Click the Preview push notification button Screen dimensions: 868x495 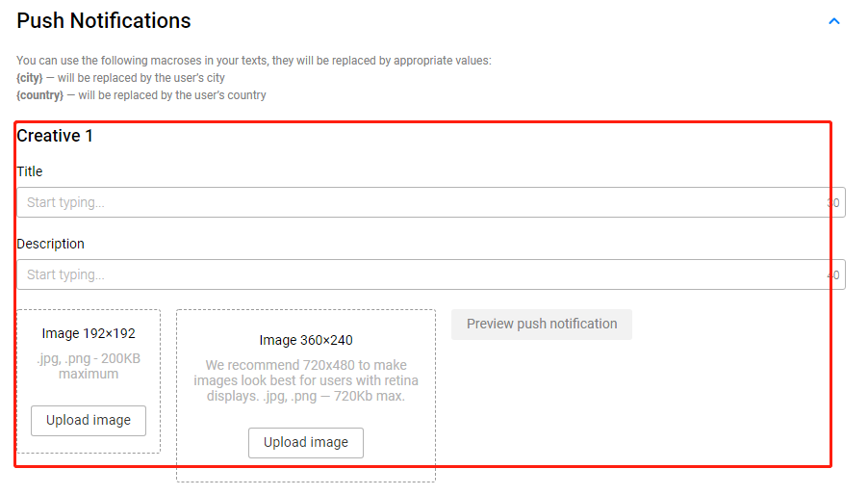point(542,325)
